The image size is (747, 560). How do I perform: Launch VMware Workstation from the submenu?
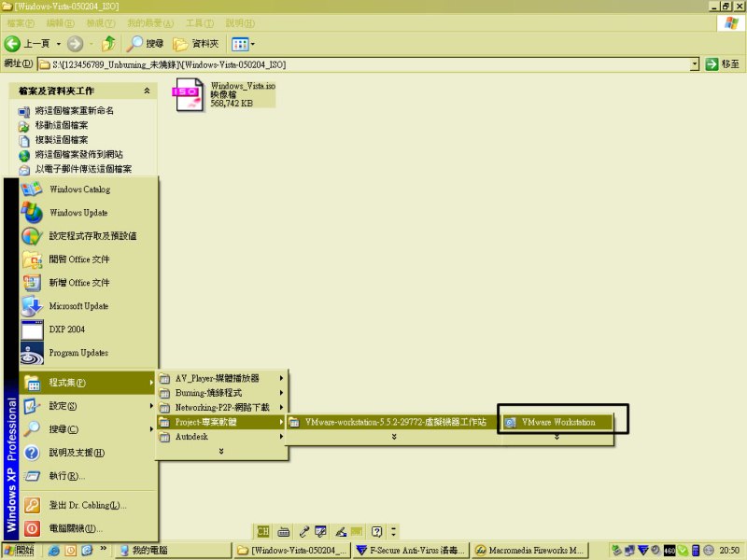(x=557, y=422)
